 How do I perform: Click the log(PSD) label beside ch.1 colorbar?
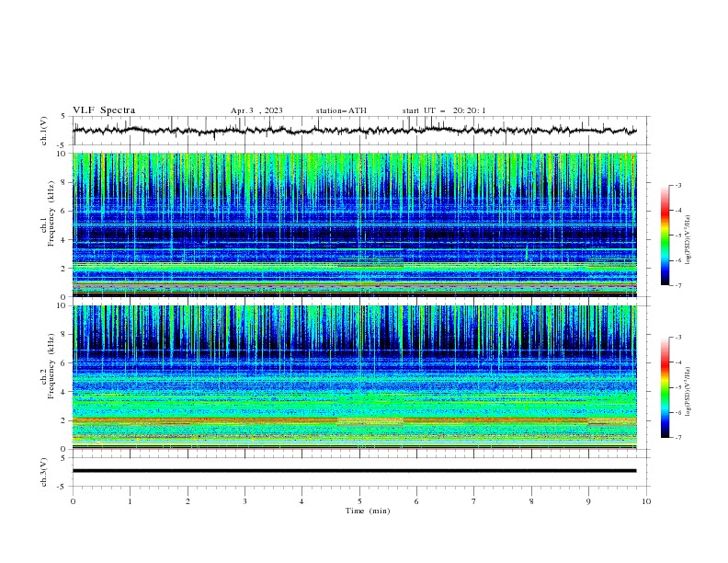688,240
